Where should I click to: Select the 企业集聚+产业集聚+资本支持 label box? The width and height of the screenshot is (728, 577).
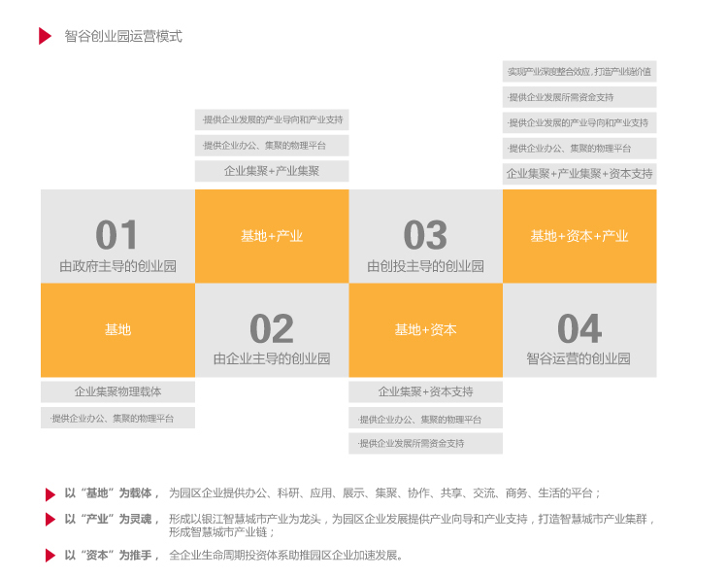pos(579,174)
